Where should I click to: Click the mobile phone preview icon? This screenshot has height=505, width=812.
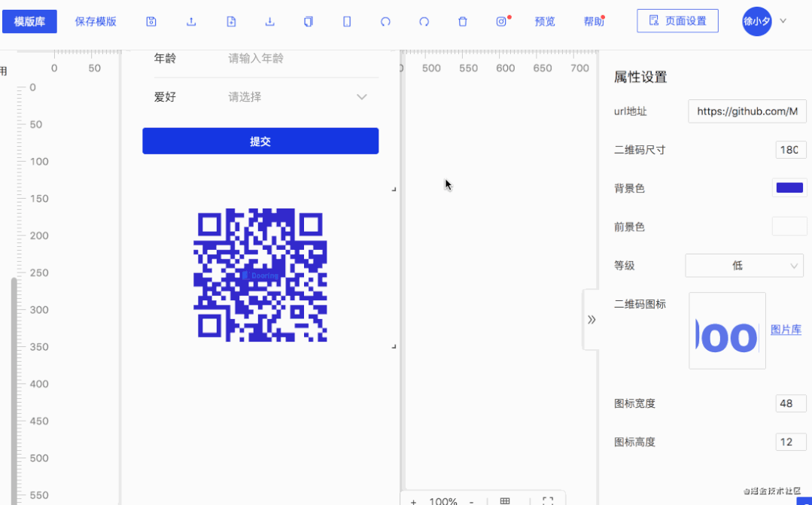(x=347, y=21)
